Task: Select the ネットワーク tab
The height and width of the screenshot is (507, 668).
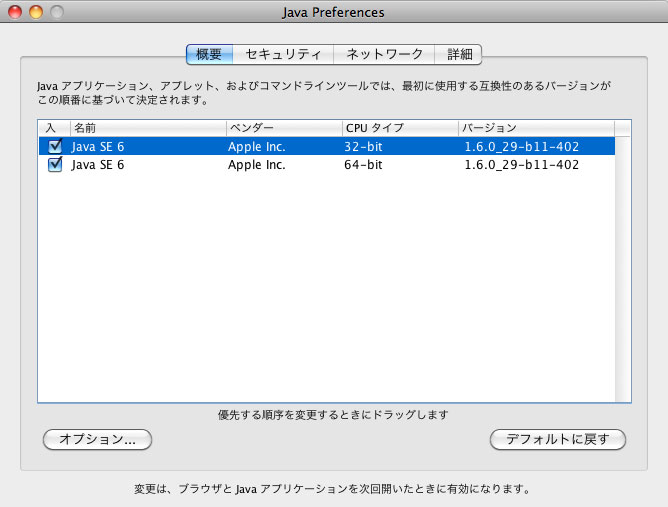Action: [384, 54]
